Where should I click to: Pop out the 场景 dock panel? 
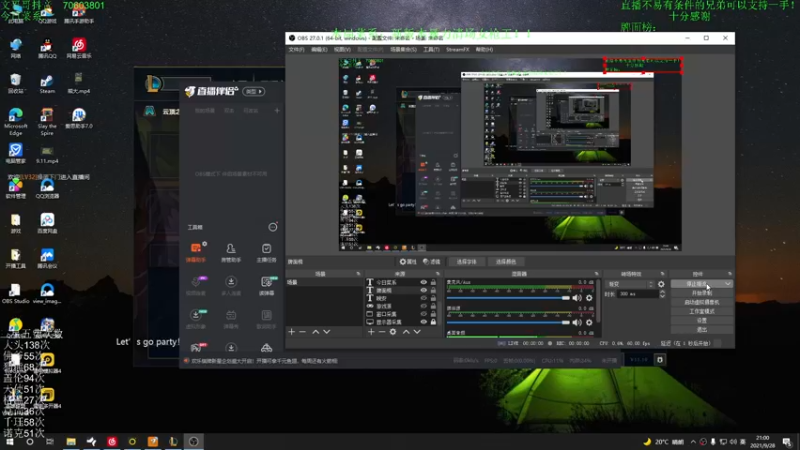pos(358,274)
